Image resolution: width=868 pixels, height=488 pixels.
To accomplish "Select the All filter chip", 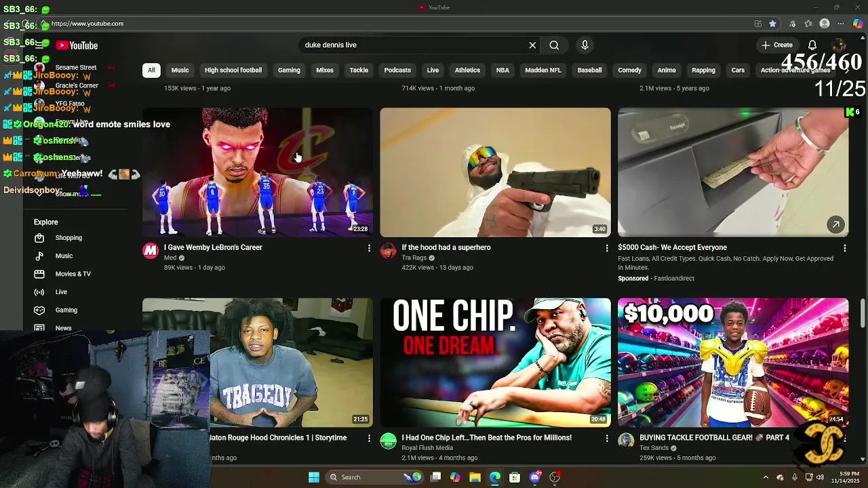I will (151, 70).
